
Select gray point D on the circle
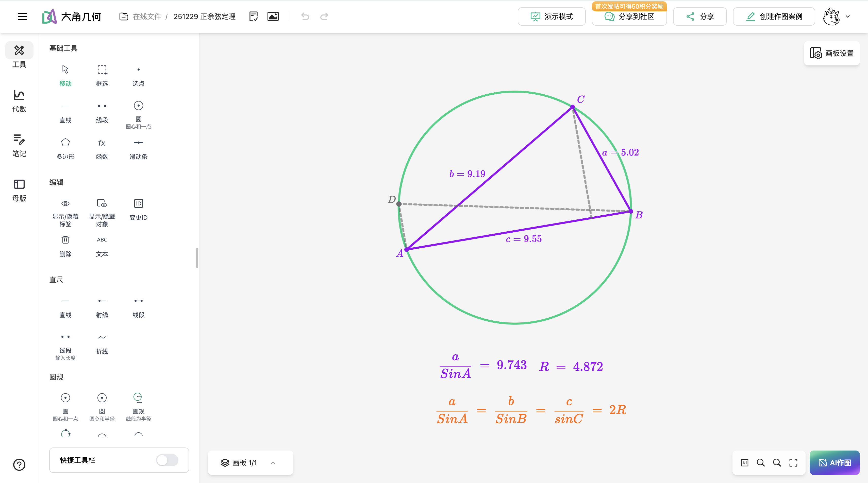click(x=399, y=204)
